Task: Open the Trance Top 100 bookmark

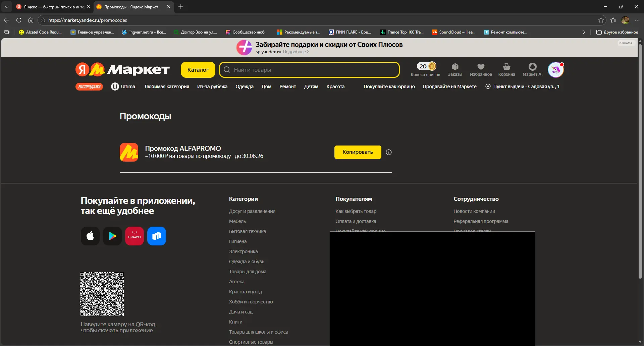Action: 402,32
